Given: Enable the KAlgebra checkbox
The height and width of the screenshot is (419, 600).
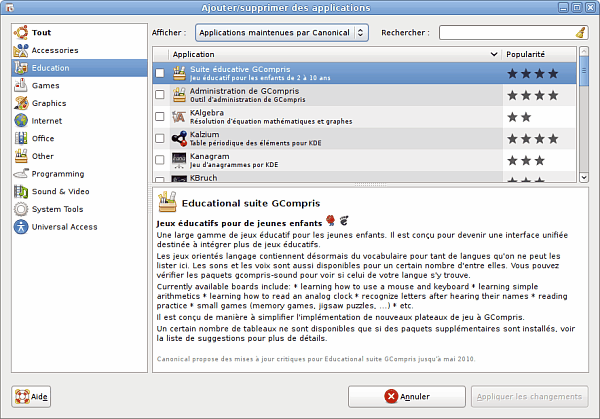Looking at the screenshot, I should point(160,117).
